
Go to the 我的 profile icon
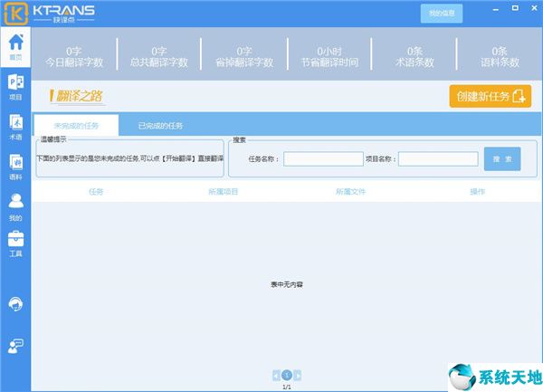(15, 206)
